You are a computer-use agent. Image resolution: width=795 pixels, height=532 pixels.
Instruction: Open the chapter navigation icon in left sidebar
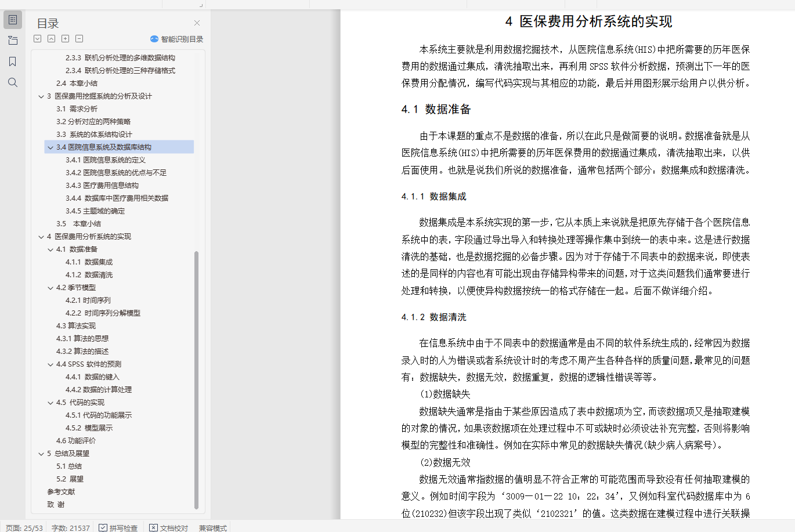click(x=13, y=41)
